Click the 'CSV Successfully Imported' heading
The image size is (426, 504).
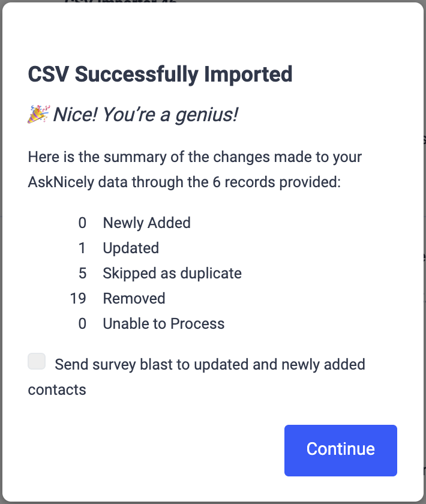tap(160, 74)
